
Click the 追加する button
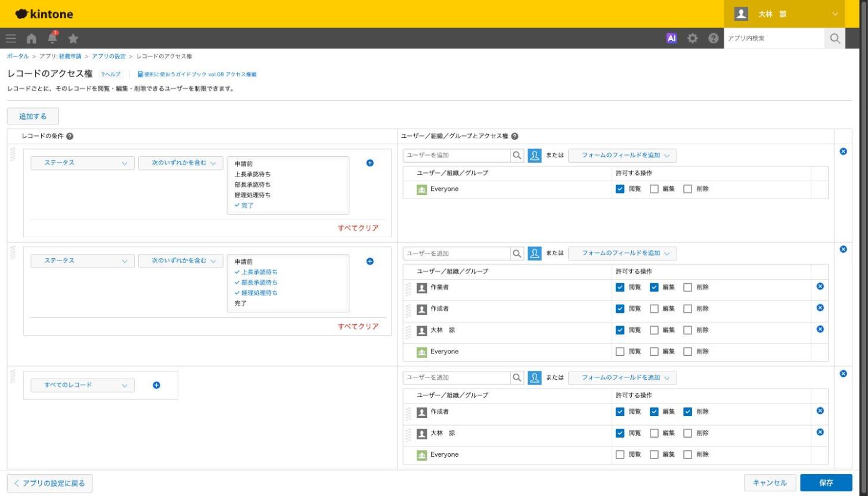tap(33, 116)
